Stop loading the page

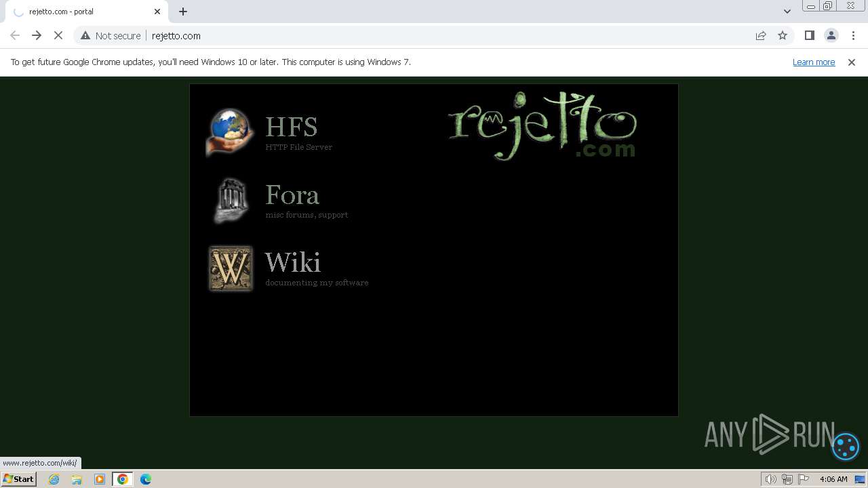(58, 35)
